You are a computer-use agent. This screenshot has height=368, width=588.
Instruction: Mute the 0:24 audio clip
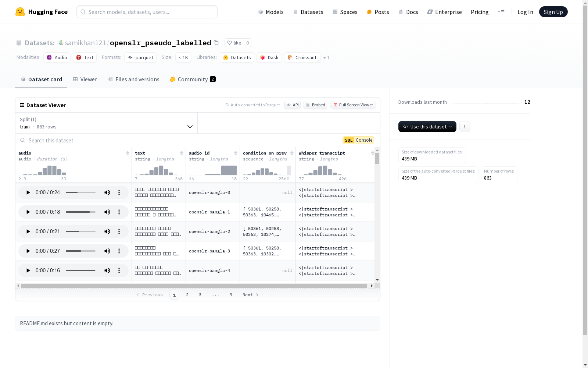click(x=107, y=192)
